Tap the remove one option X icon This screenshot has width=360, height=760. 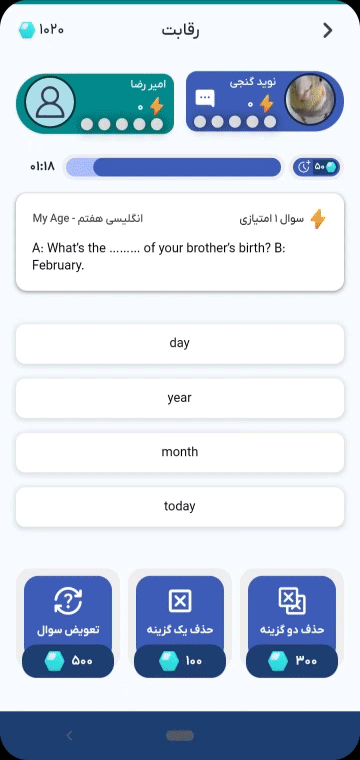pyautogui.click(x=180, y=601)
